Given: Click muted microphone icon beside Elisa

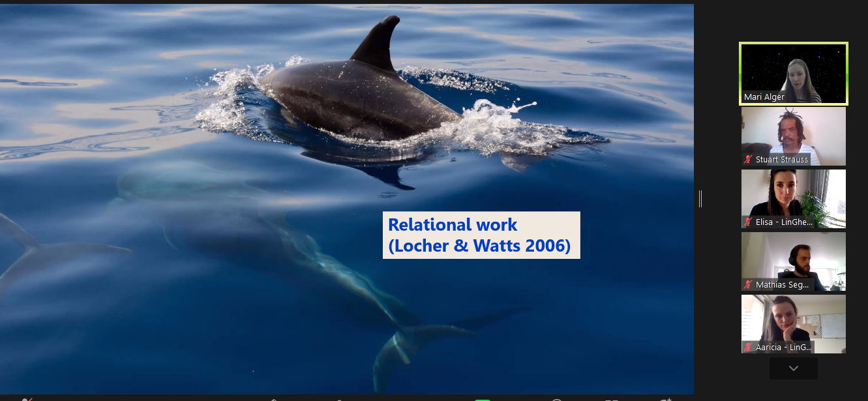Looking at the screenshot, I should pyautogui.click(x=749, y=222).
